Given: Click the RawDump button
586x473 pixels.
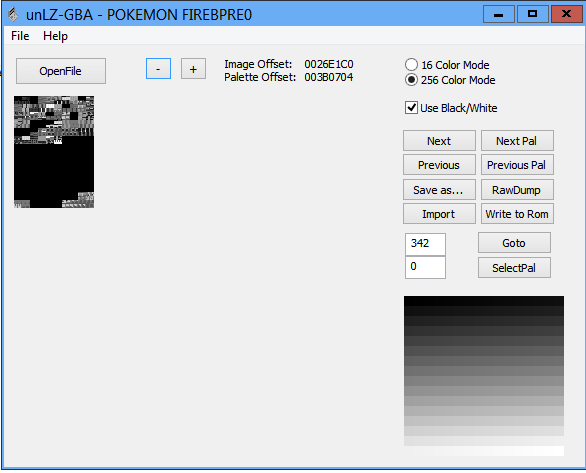Looking at the screenshot, I should [x=517, y=190].
